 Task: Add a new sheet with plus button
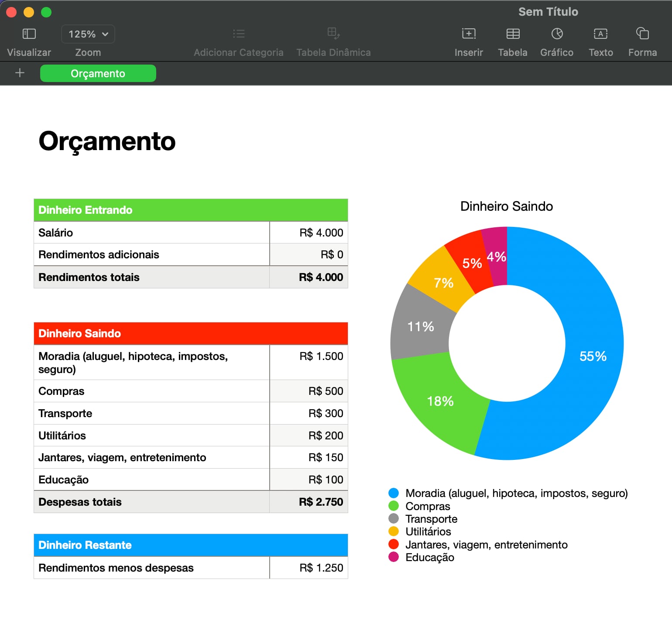click(20, 73)
